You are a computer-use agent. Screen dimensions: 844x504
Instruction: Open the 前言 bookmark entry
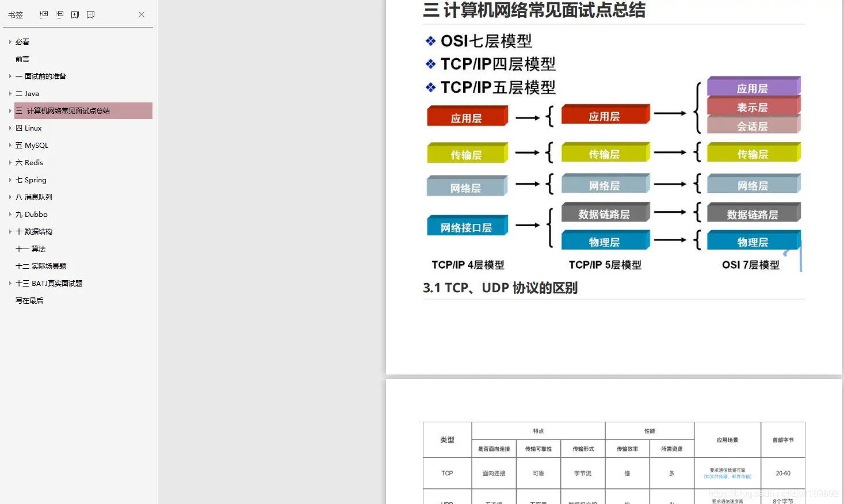coord(22,59)
